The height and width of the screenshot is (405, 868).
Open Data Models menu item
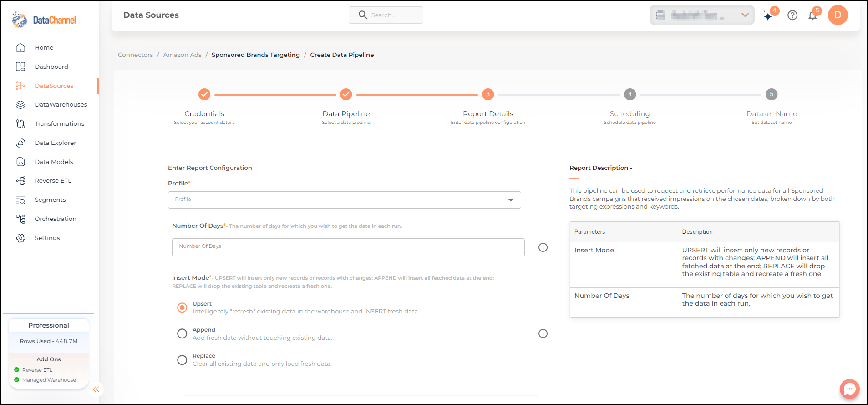54,162
